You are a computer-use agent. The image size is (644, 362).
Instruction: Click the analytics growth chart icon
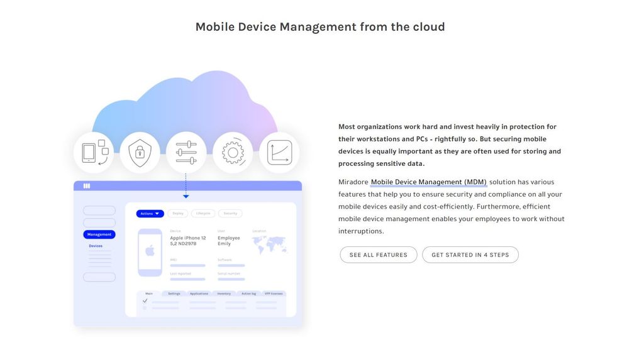[x=279, y=151]
